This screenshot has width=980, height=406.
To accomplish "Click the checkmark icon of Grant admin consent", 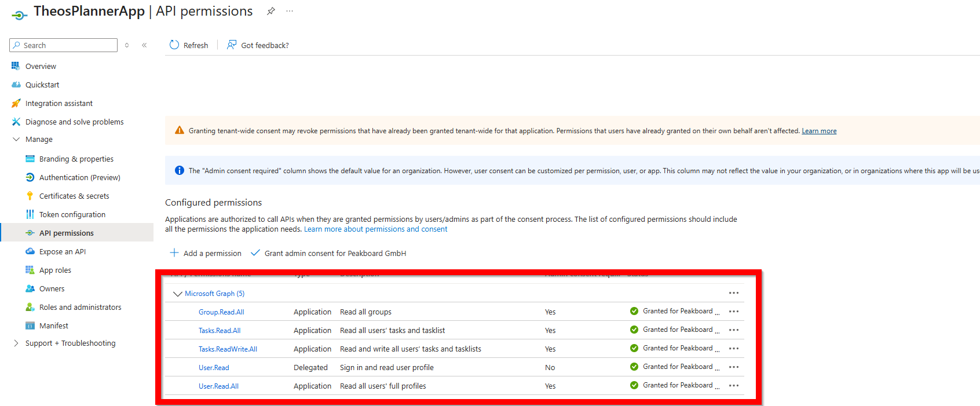I will pos(255,253).
